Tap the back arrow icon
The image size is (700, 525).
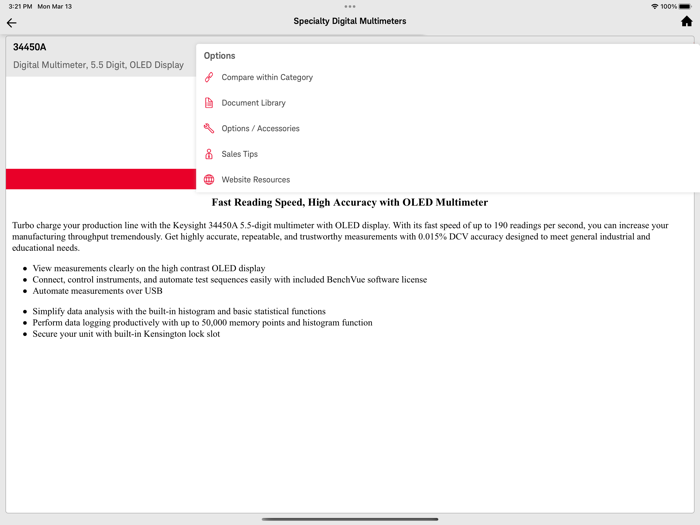pyautogui.click(x=12, y=23)
